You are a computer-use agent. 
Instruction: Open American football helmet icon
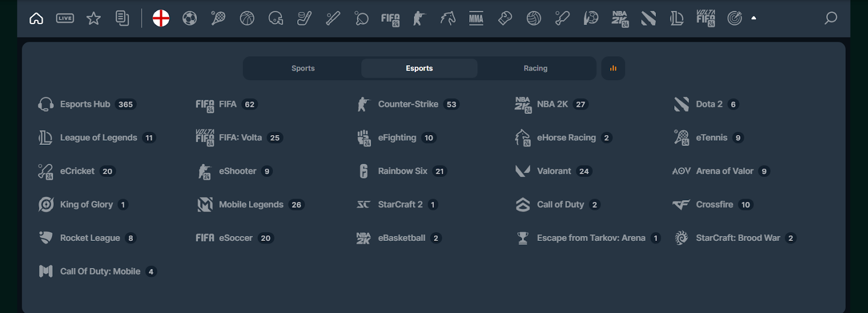[x=276, y=18]
